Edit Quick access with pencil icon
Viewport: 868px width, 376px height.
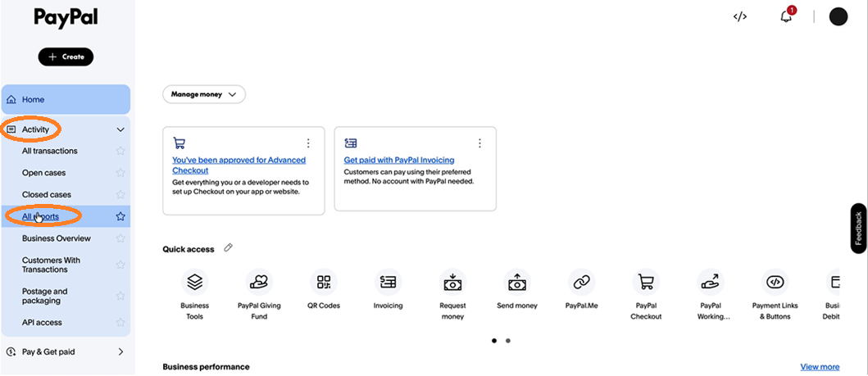(x=228, y=247)
